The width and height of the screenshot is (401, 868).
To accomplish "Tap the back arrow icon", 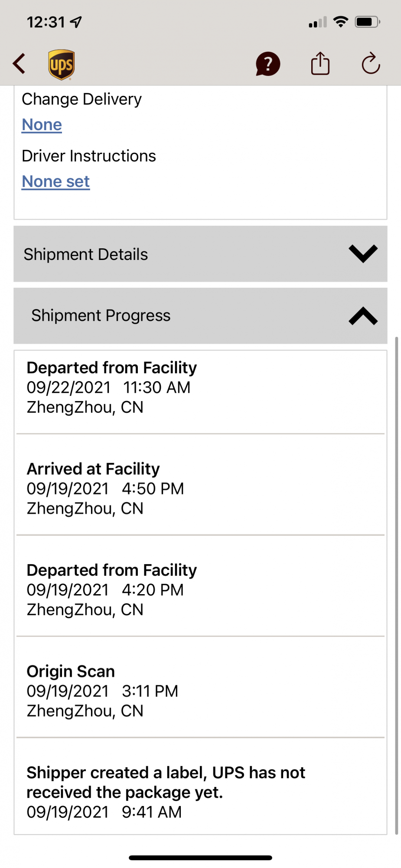I will point(19,64).
